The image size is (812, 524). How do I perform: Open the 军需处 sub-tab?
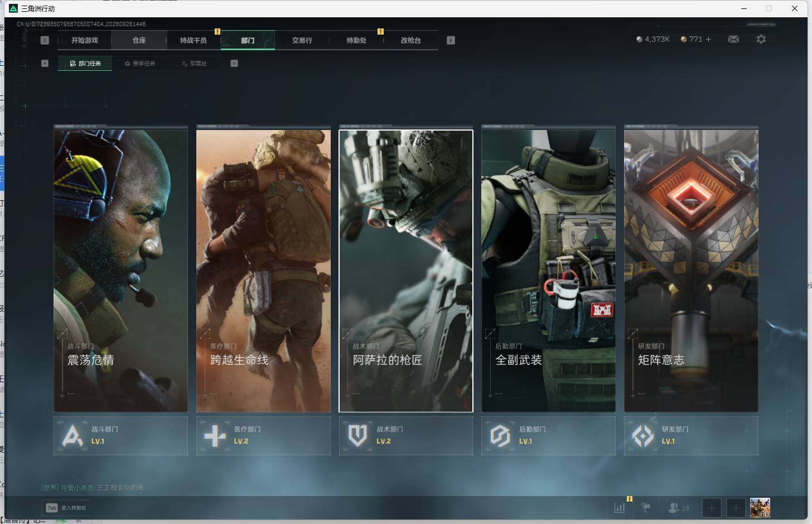tap(194, 64)
